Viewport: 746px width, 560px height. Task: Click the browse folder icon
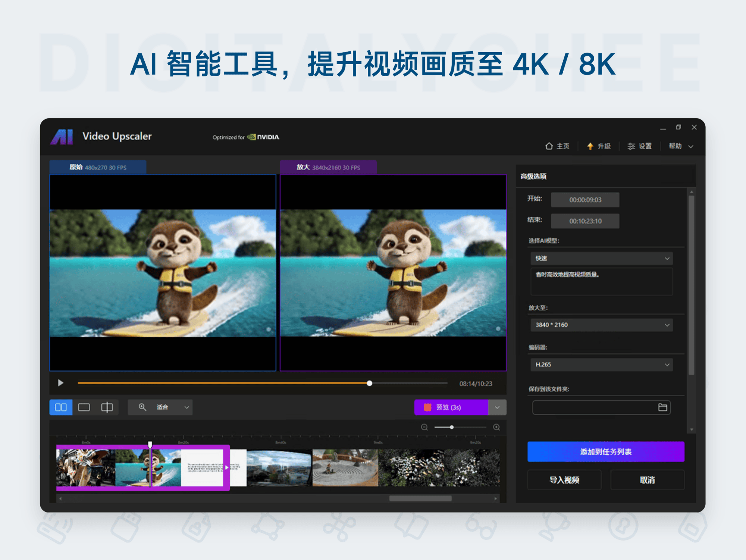click(662, 407)
